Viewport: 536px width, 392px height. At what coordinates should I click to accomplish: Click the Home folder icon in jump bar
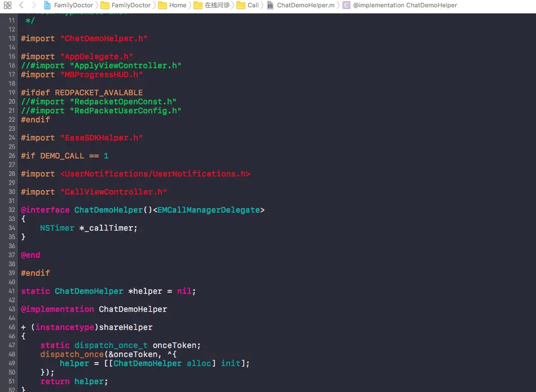163,5
